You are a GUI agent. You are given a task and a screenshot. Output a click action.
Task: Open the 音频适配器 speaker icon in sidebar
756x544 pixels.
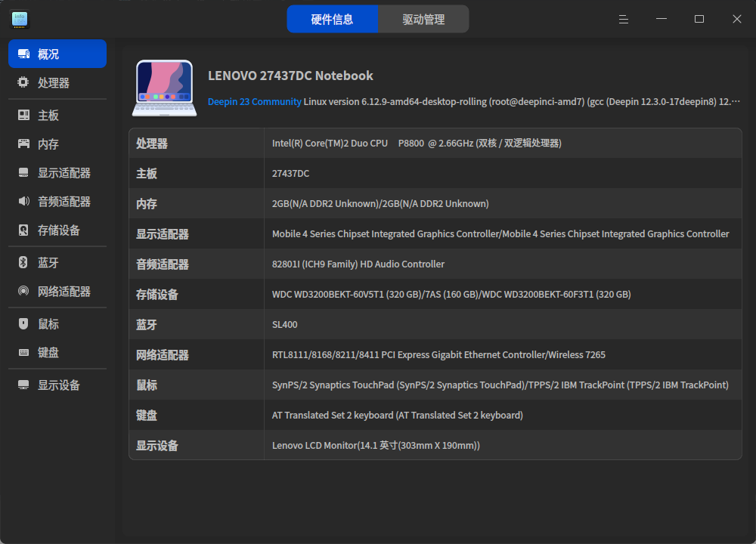pos(23,201)
